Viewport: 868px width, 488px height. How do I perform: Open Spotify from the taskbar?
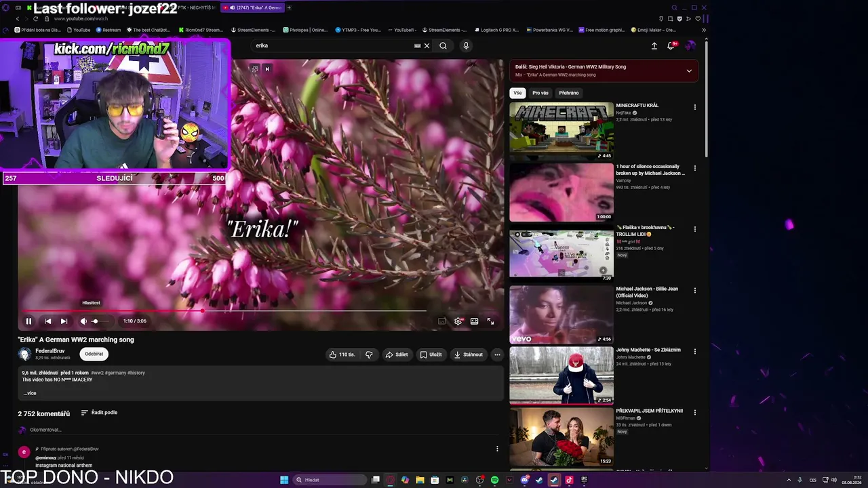494,480
